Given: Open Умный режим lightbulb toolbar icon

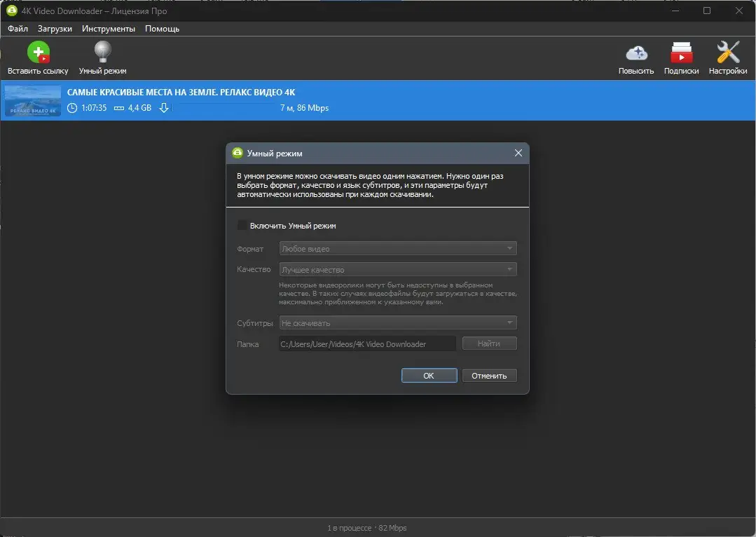Looking at the screenshot, I should pos(103,52).
